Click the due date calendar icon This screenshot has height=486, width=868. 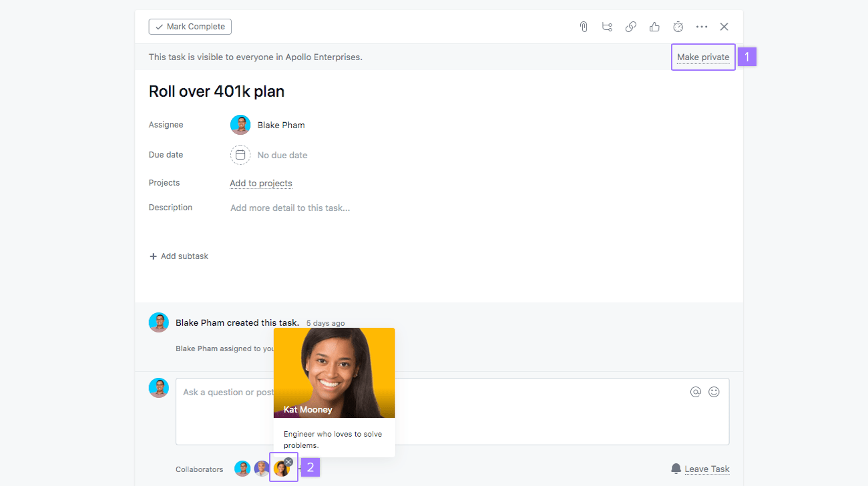click(x=240, y=155)
